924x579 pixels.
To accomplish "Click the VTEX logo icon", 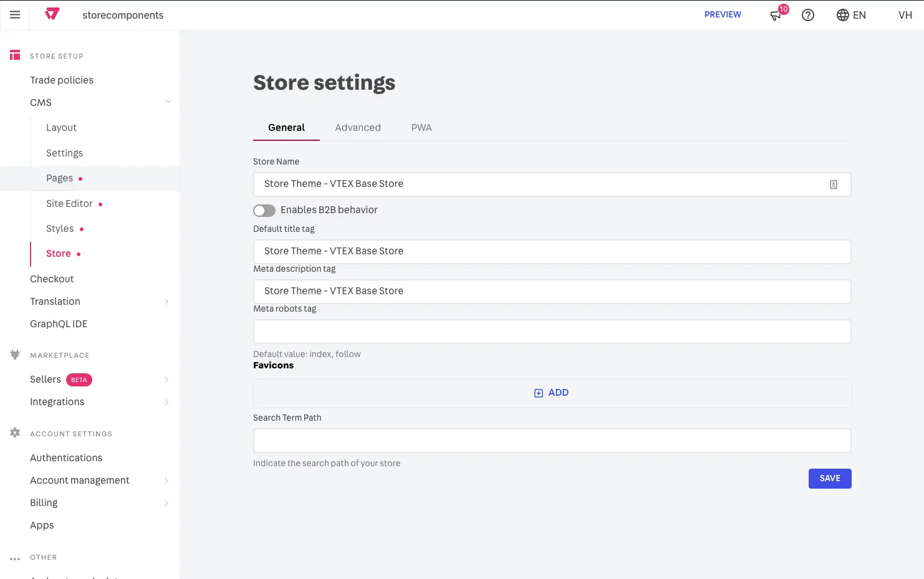I will pyautogui.click(x=52, y=14).
